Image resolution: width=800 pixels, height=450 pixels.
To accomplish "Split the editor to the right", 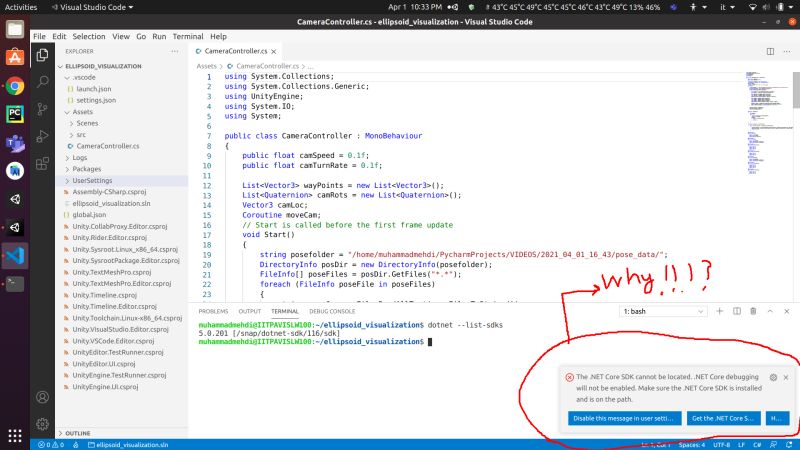I will (x=770, y=52).
